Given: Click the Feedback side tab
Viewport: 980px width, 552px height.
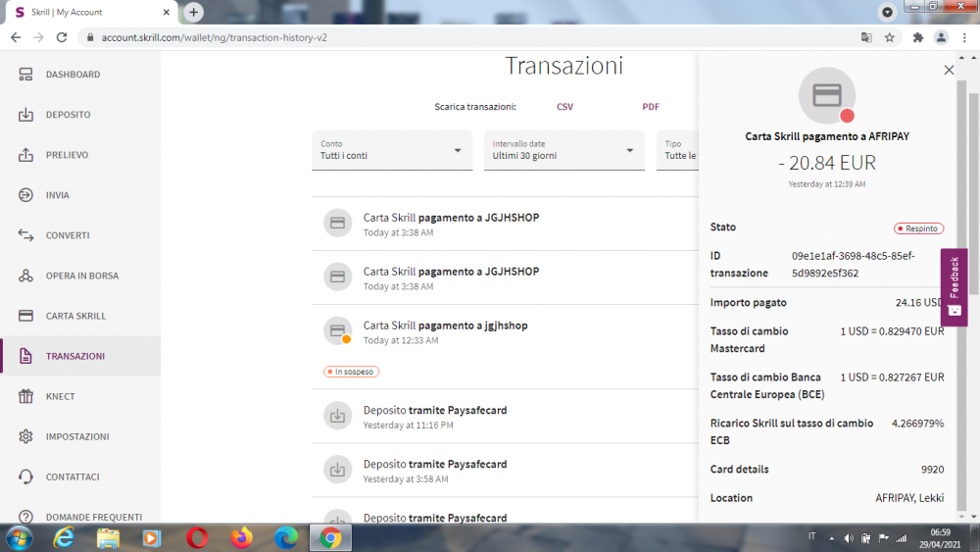Looking at the screenshot, I should 954,287.
